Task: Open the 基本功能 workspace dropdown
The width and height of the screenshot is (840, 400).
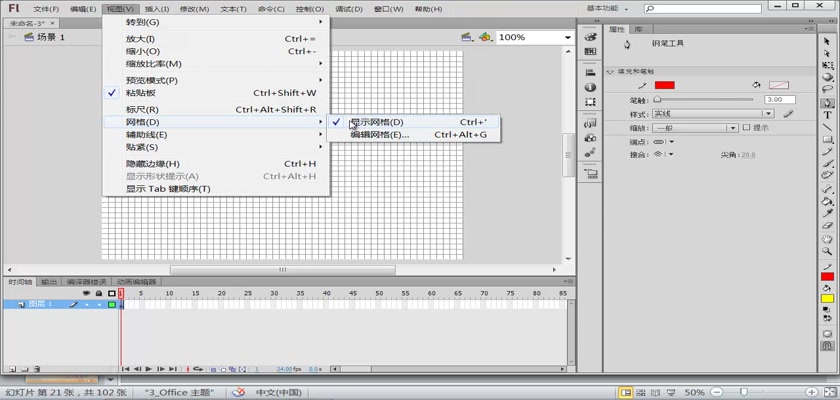Action: point(608,9)
